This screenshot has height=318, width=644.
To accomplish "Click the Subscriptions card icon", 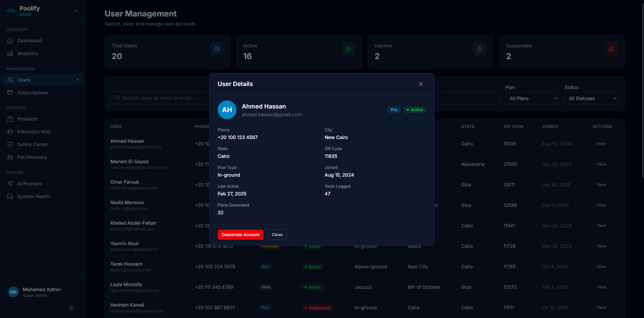I will point(10,92).
